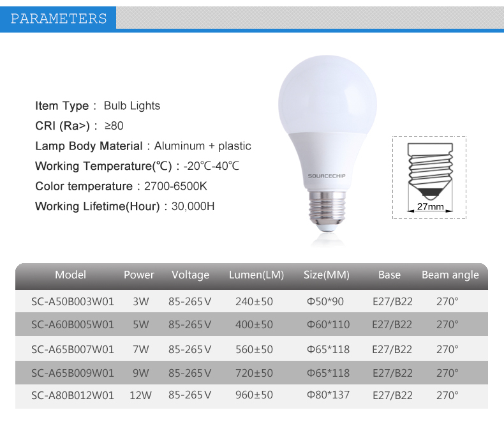Select model SC-A60B005W01 row

pos(73,325)
